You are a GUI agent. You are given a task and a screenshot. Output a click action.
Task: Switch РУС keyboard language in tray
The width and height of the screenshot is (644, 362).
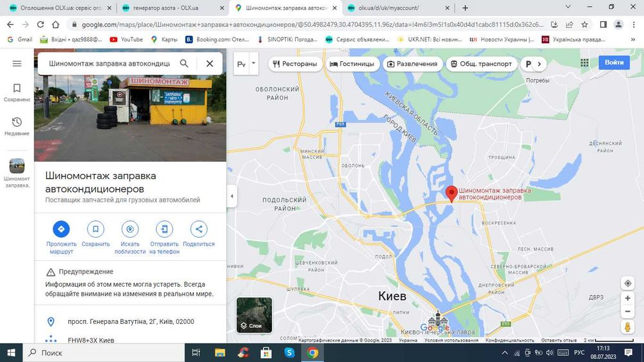pyautogui.click(x=579, y=352)
